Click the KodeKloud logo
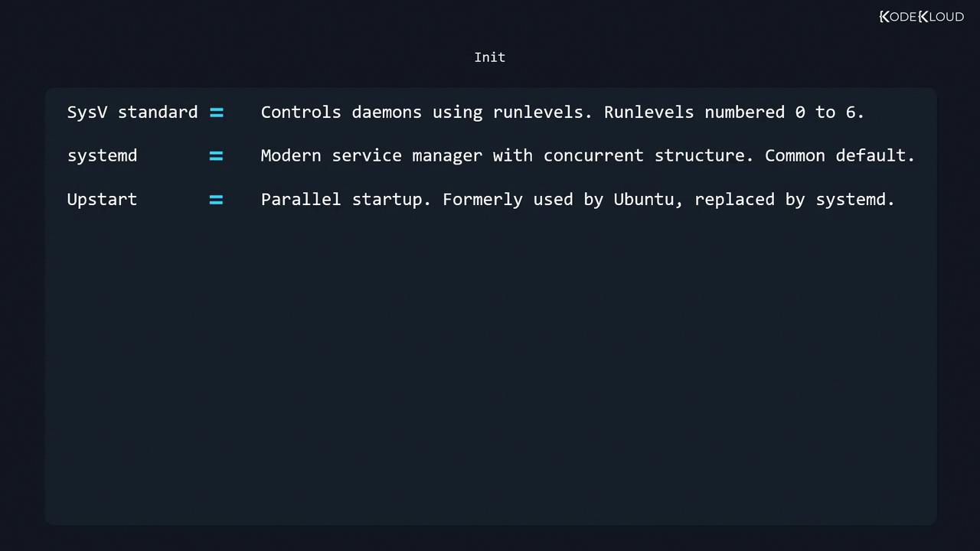Viewport: 980px width, 551px height. 921,16
